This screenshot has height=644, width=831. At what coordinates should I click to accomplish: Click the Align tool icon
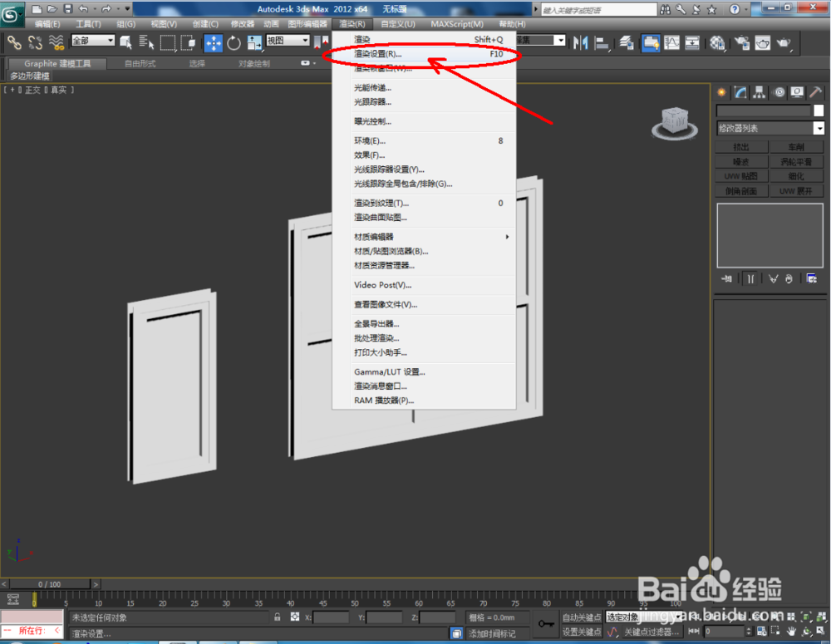pyautogui.click(x=602, y=43)
